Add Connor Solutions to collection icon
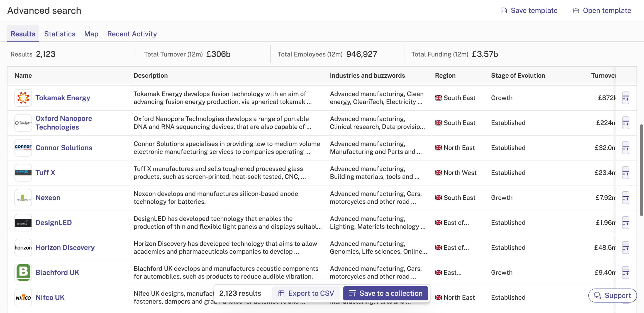 [x=626, y=148]
